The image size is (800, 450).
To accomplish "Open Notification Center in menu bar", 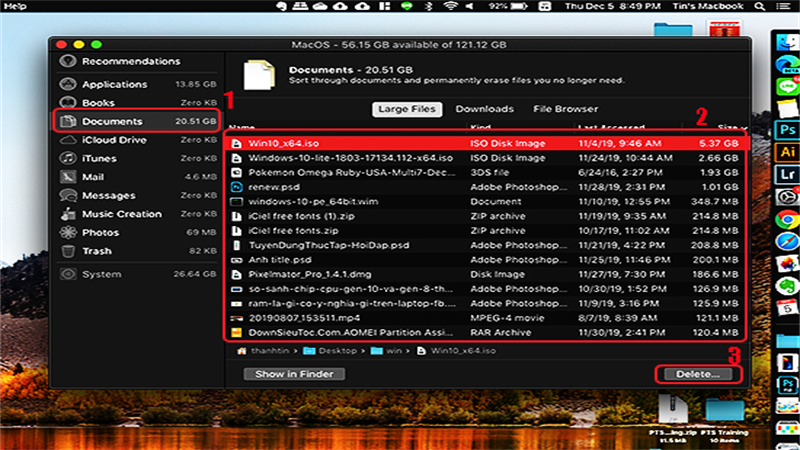I will 783,6.
